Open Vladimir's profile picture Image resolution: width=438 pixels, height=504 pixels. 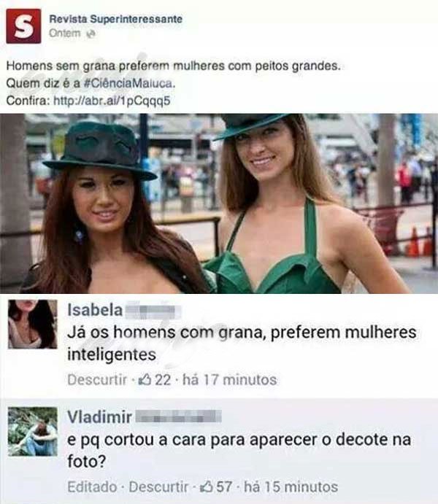coord(32,431)
